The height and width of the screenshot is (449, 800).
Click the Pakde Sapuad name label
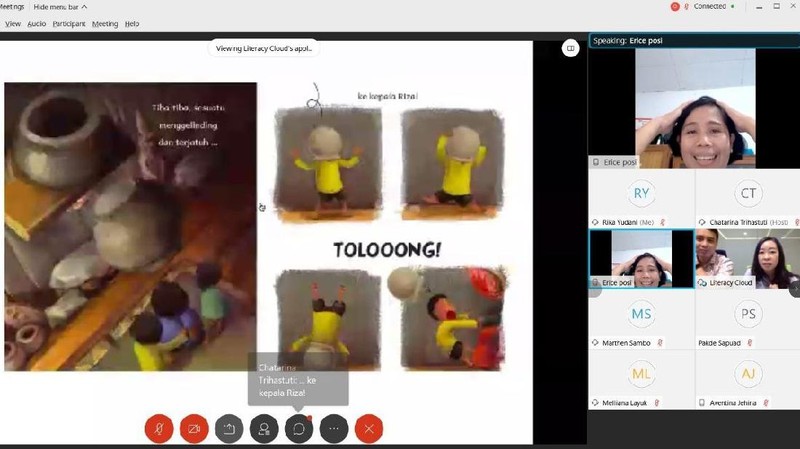coord(719,343)
